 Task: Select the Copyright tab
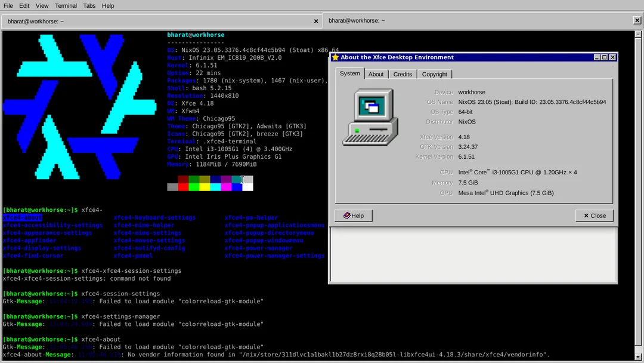435,75
